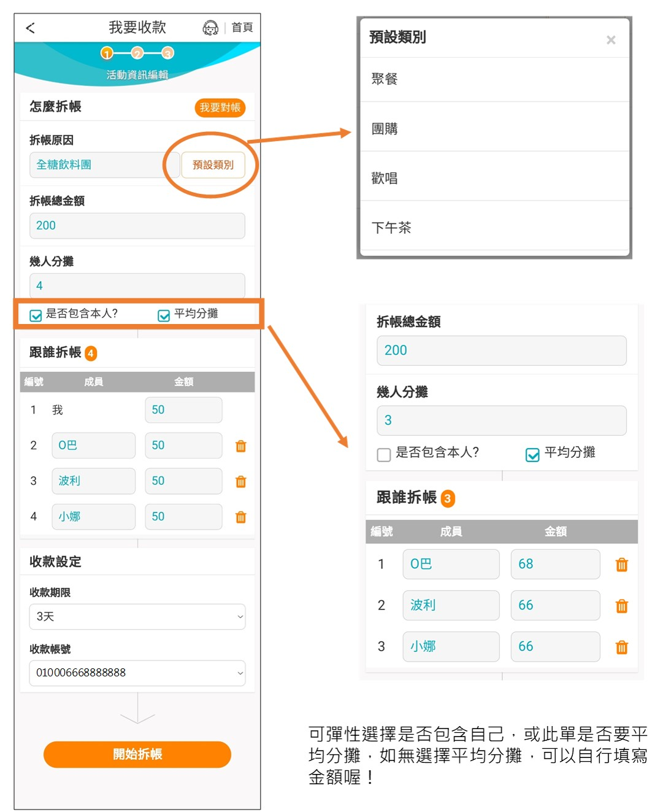Uncheck 是否包含本人 in left form
Viewport: 660px width, 812px height.
(x=36, y=315)
